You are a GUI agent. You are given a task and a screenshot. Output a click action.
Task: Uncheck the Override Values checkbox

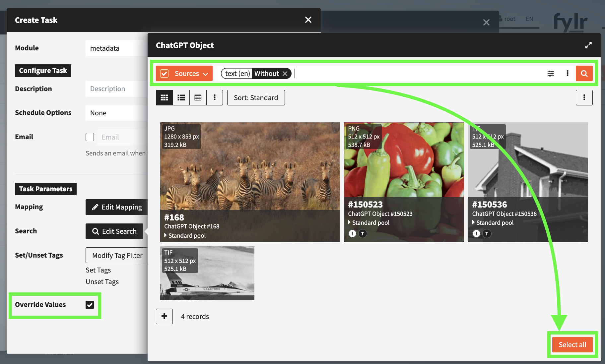click(x=90, y=305)
